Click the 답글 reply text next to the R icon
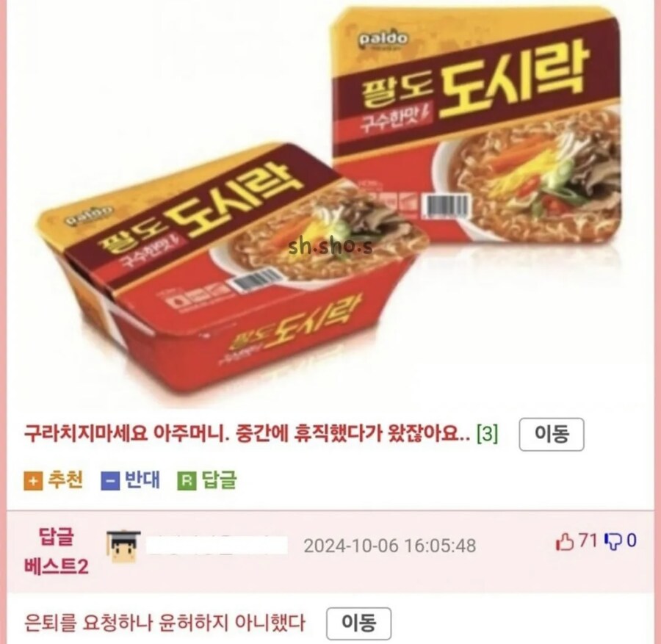This screenshot has width=661, height=644. (x=220, y=480)
